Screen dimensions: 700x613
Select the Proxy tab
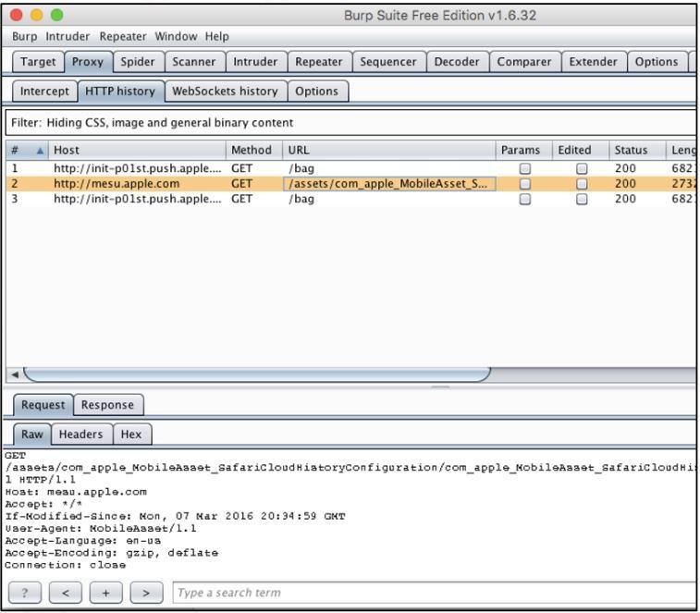[x=88, y=62]
